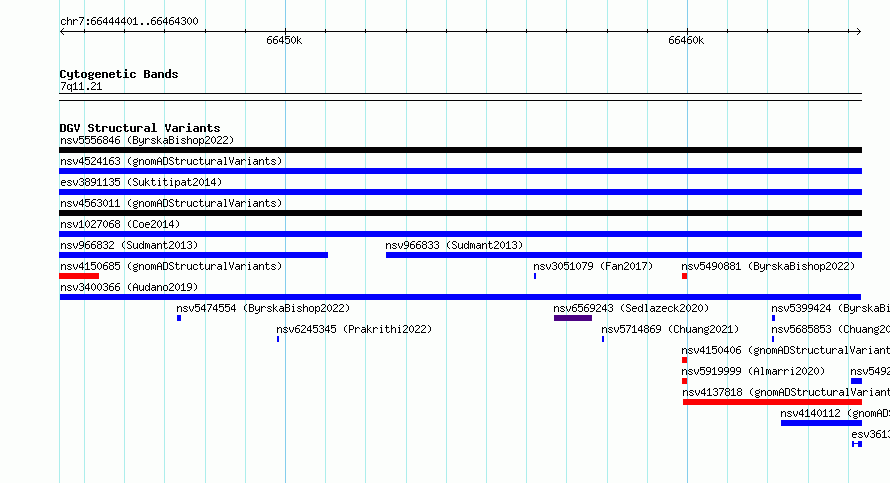Click the red nsv5490881 variant marker

point(685,276)
